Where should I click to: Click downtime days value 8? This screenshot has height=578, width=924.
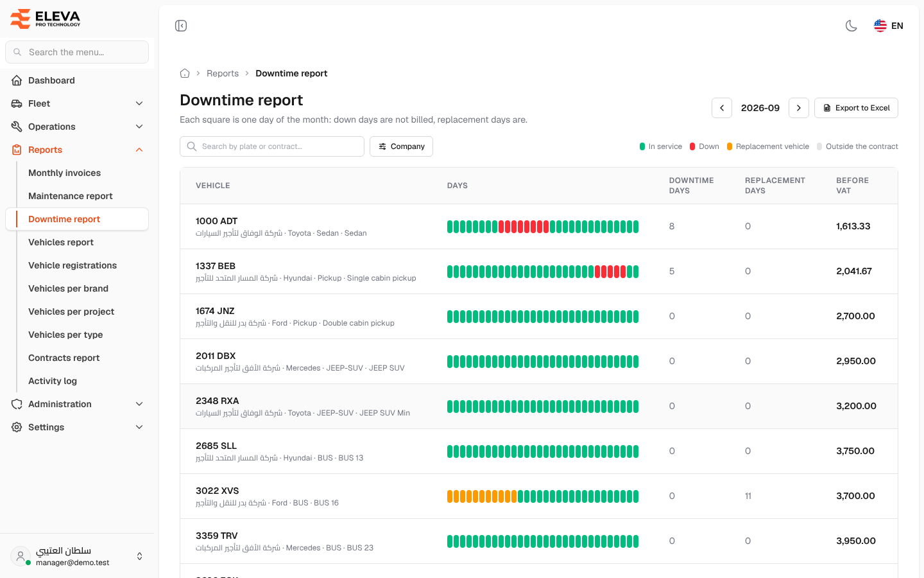[672, 226]
